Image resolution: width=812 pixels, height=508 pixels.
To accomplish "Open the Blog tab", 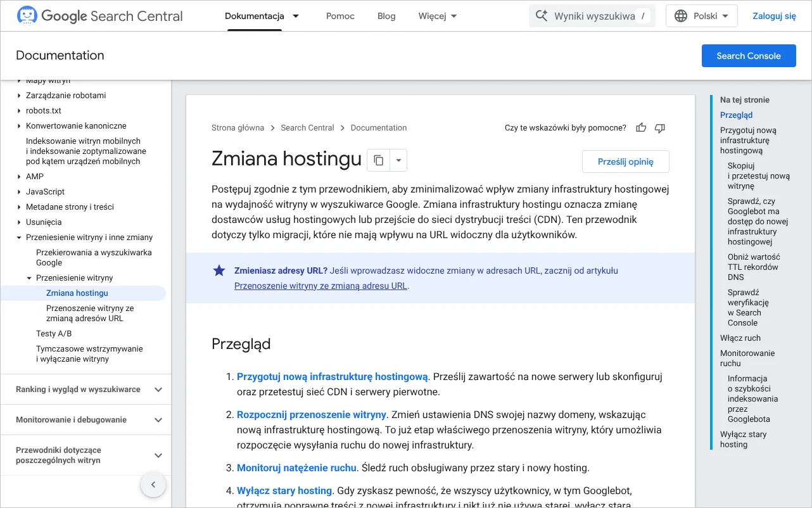I will click(386, 16).
